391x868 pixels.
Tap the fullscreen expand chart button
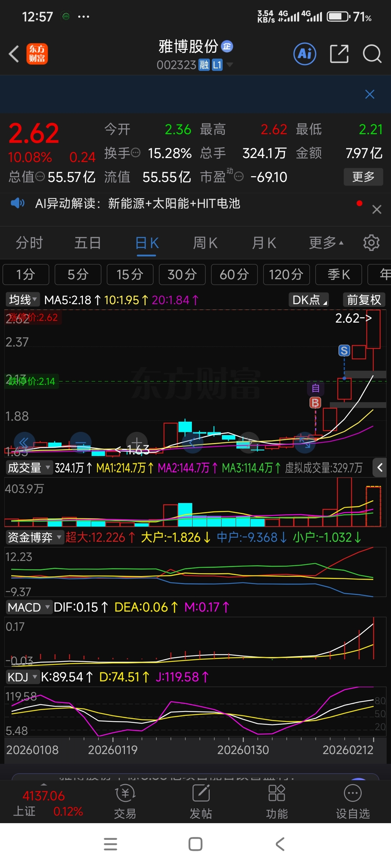tap(305, 442)
